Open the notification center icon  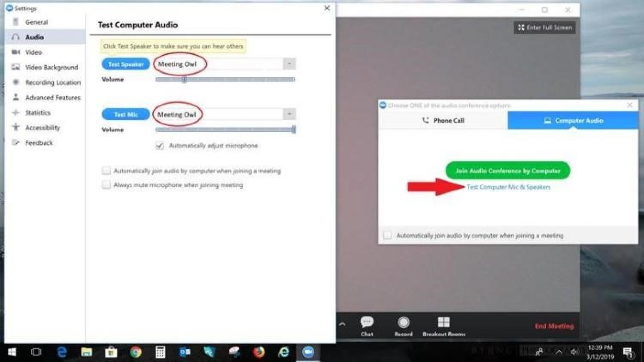point(629,353)
